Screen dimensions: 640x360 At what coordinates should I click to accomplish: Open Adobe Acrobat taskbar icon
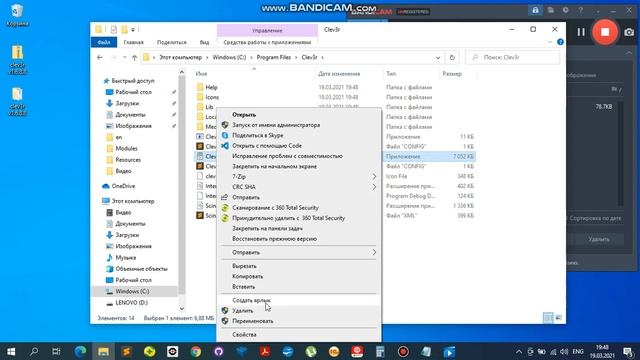coord(265,351)
